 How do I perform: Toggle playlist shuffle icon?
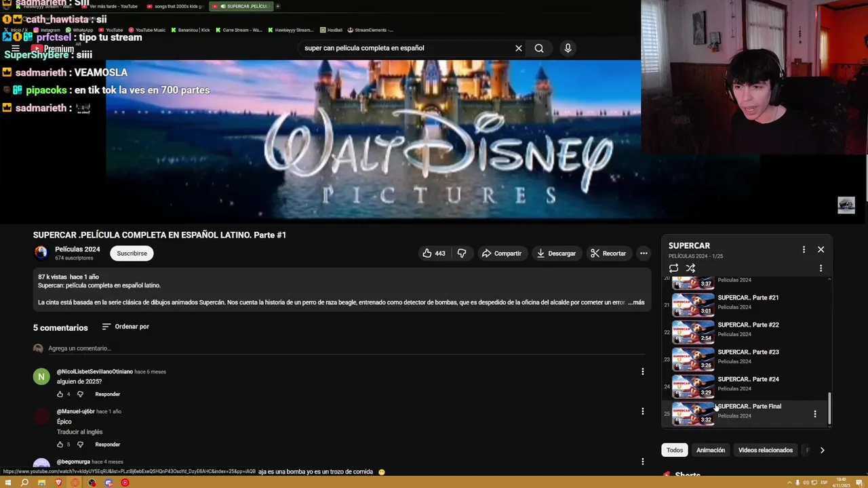tap(690, 268)
